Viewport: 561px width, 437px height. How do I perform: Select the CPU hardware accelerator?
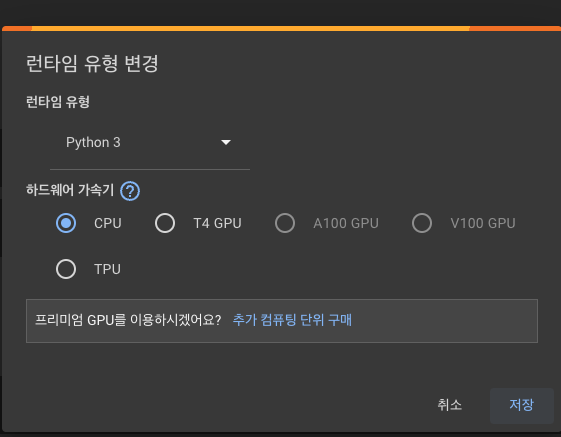(66, 223)
